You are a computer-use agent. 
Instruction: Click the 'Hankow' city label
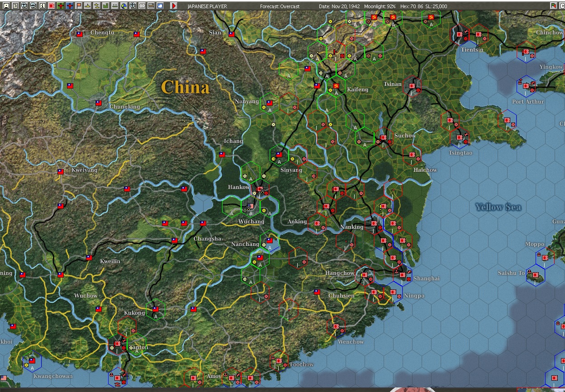[x=239, y=187]
